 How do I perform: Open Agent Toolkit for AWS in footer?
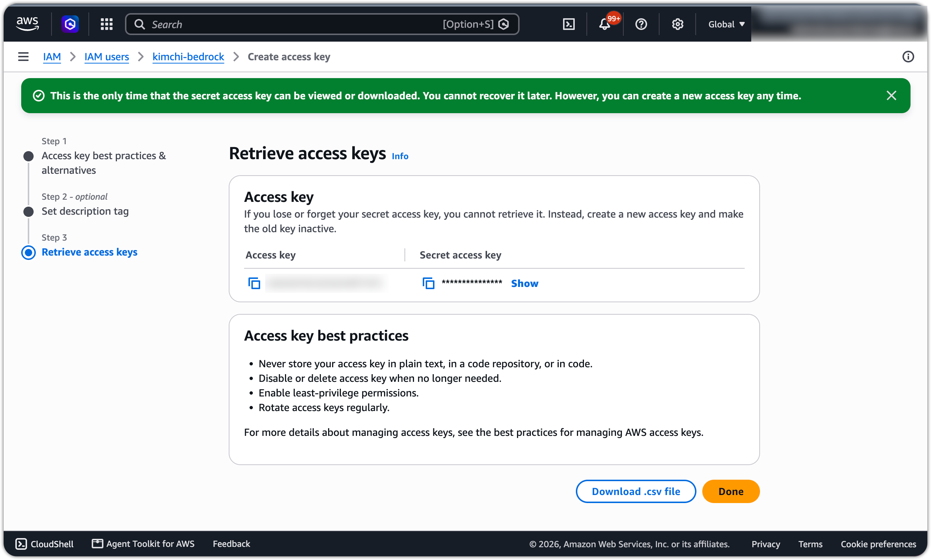[143, 544]
